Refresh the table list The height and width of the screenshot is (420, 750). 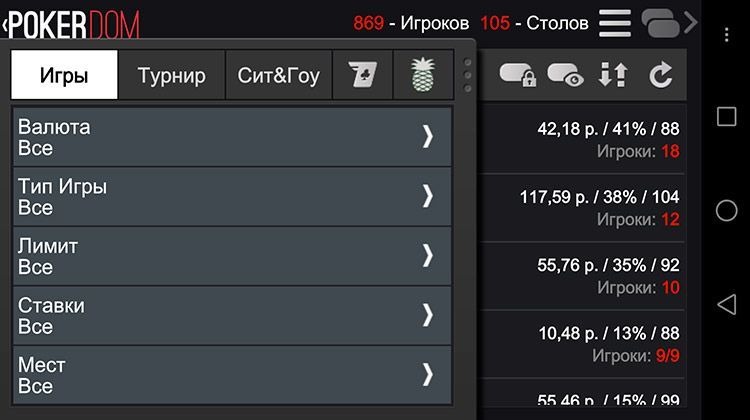pyautogui.click(x=661, y=75)
